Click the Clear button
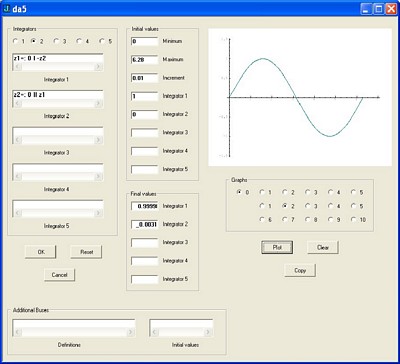Viewport: 400px width, 364px height. coord(323,247)
